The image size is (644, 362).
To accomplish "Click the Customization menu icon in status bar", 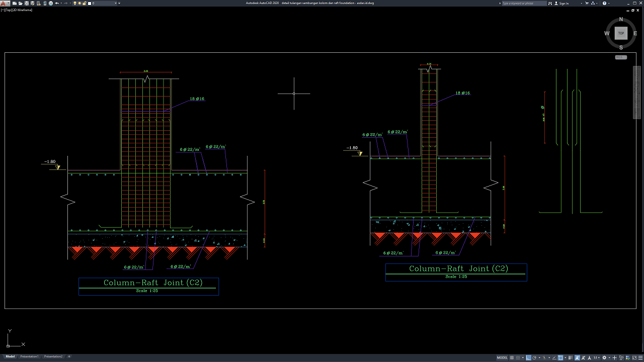I will pos(639,357).
